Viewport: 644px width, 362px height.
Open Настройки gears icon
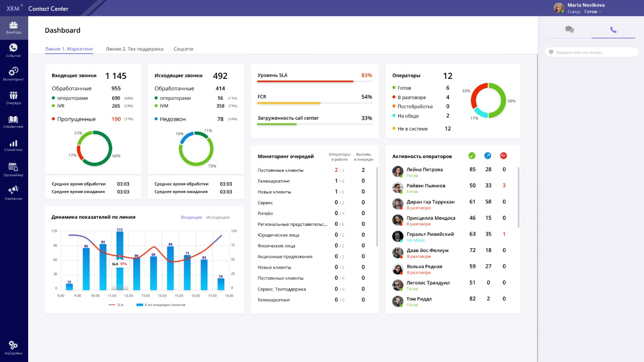tap(14, 347)
